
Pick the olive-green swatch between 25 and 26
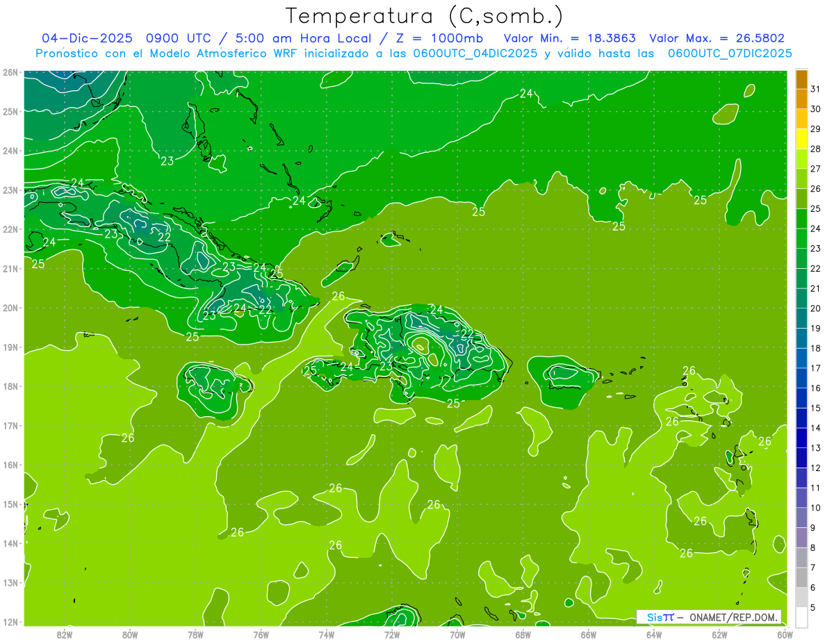(x=801, y=199)
